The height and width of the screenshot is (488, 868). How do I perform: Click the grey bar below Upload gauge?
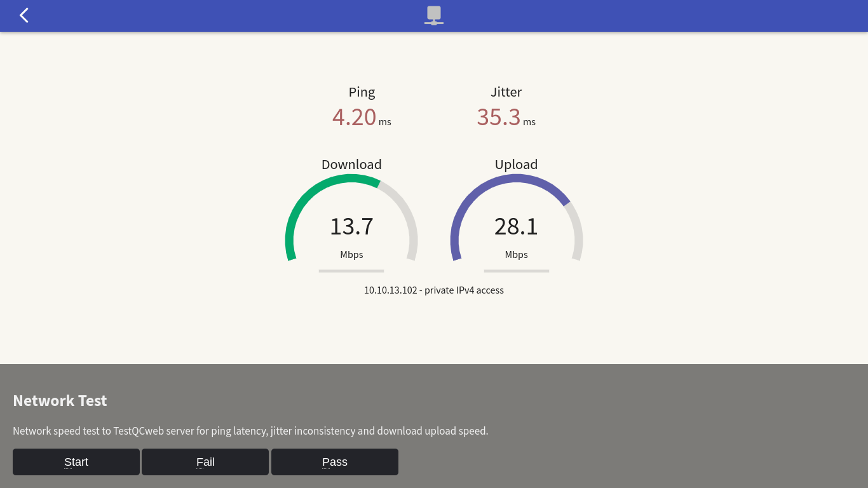(x=516, y=271)
